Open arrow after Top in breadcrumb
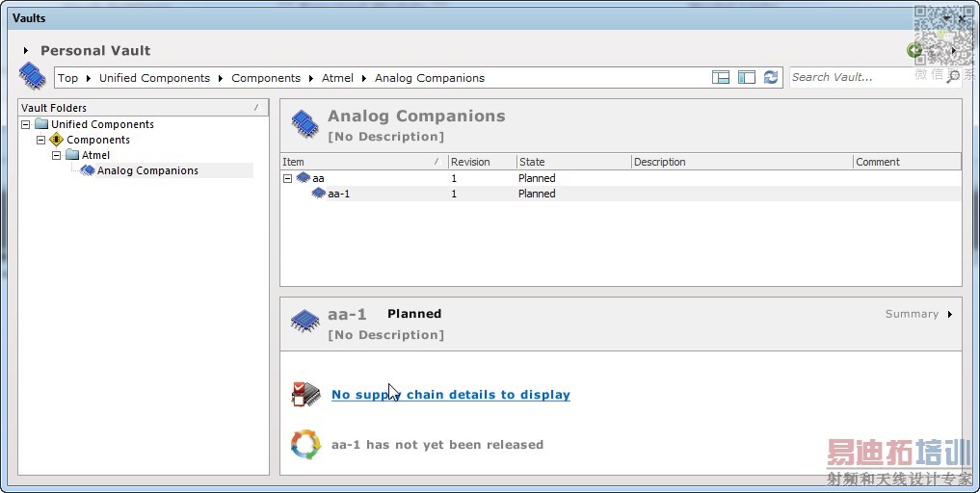Image resolution: width=980 pixels, height=493 pixels. tap(88, 78)
